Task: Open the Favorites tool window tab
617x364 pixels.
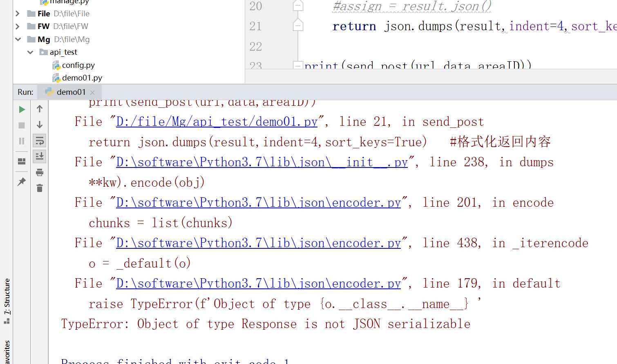Action: tap(7, 352)
